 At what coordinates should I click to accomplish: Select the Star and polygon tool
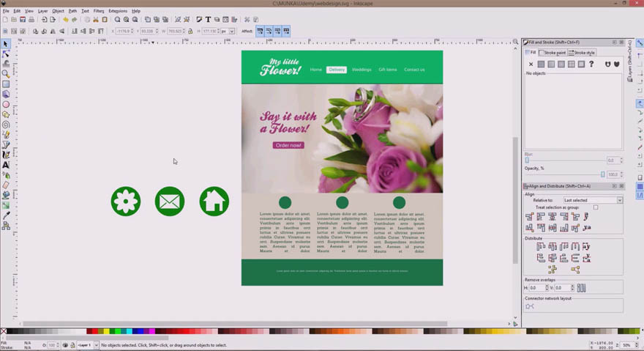pos(6,114)
